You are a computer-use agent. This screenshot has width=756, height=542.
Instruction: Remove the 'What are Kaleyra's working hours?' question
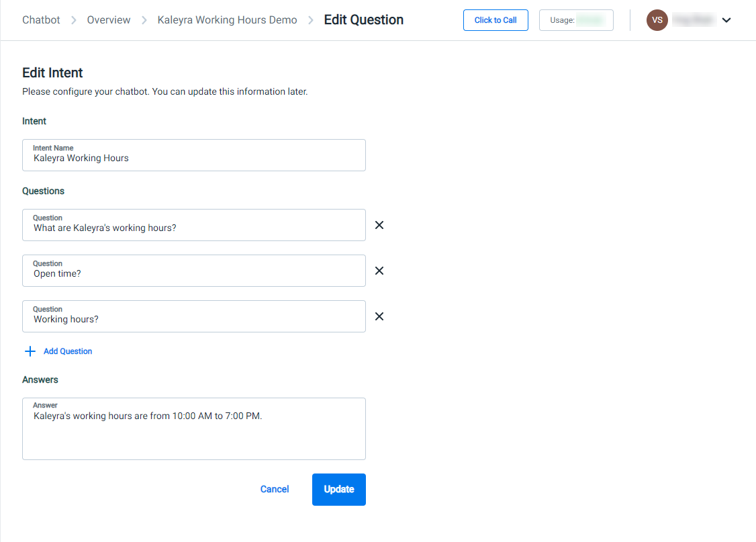coord(379,225)
